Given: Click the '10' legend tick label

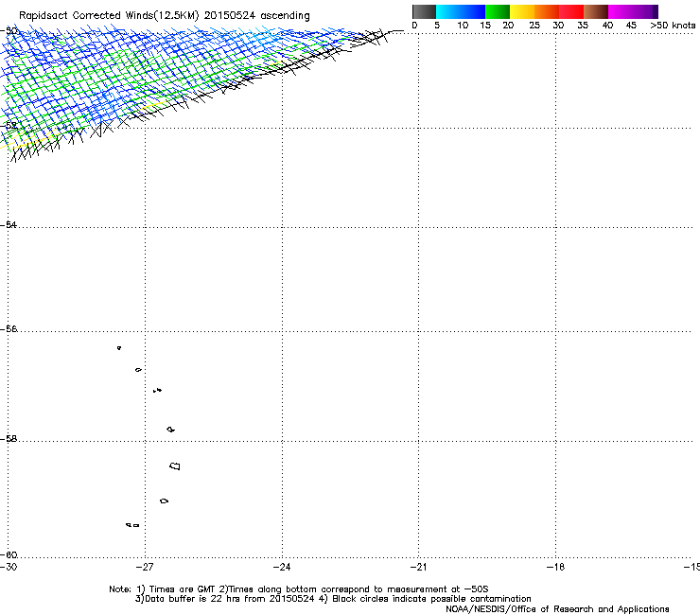Looking at the screenshot, I should click(x=463, y=26).
